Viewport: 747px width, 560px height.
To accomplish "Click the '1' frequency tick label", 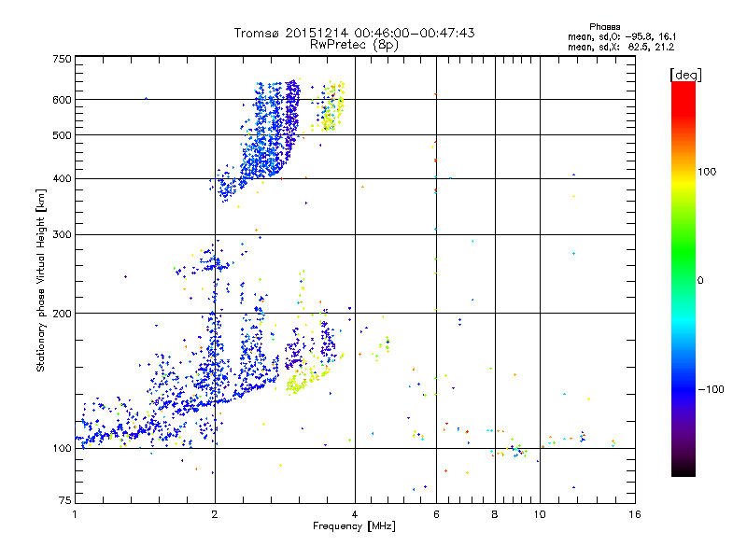I will (x=75, y=514).
